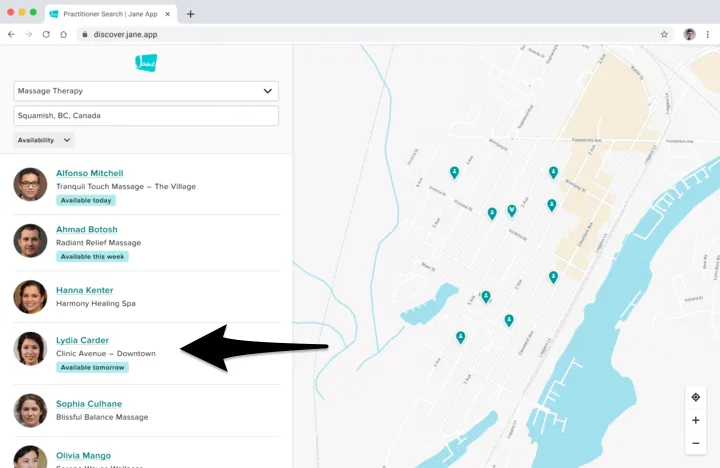Click the browser back arrow
This screenshot has width=720, height=468.
point(11,34)
